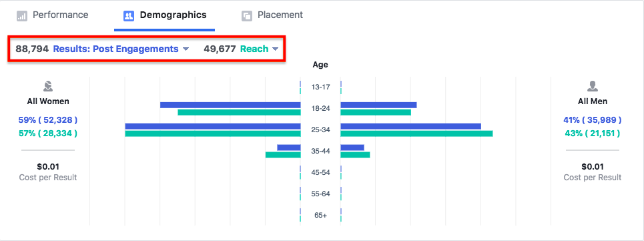Screen dimensions: 644x241
Task: Switch to the Placement tab
Action: pos(272,15)
